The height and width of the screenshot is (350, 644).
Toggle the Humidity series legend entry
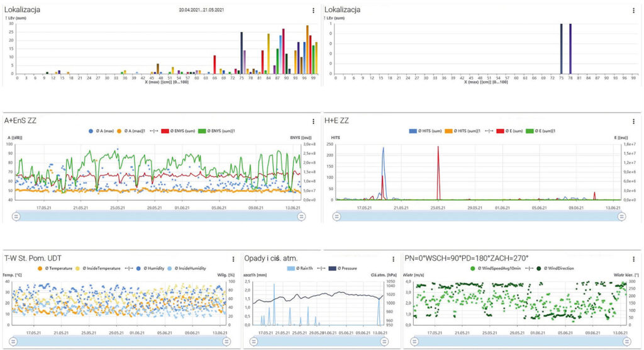[150, 269]
